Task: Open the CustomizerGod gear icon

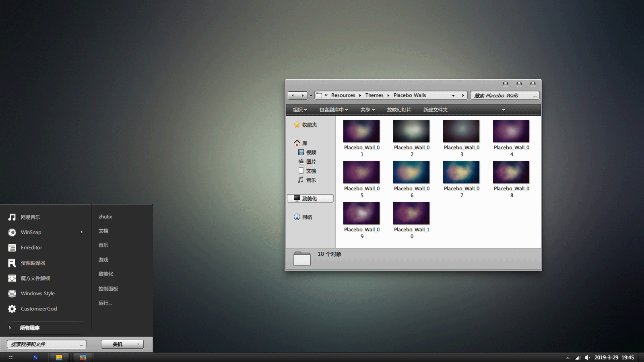Action: (x=12, y=309)
